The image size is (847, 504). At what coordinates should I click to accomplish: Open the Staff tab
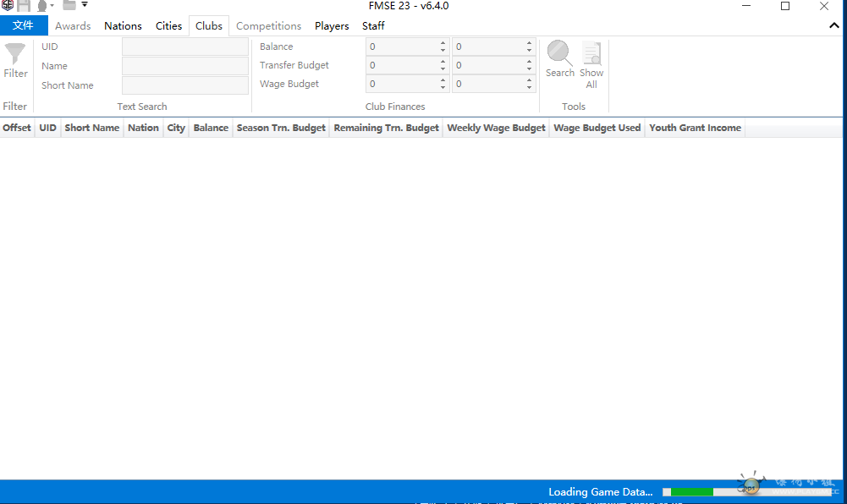[373, 26]
